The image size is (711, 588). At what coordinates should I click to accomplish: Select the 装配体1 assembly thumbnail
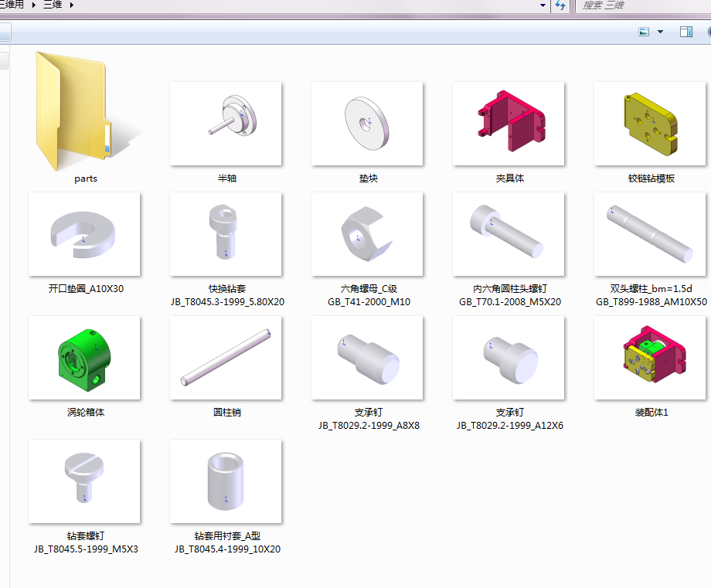(650, 358)
